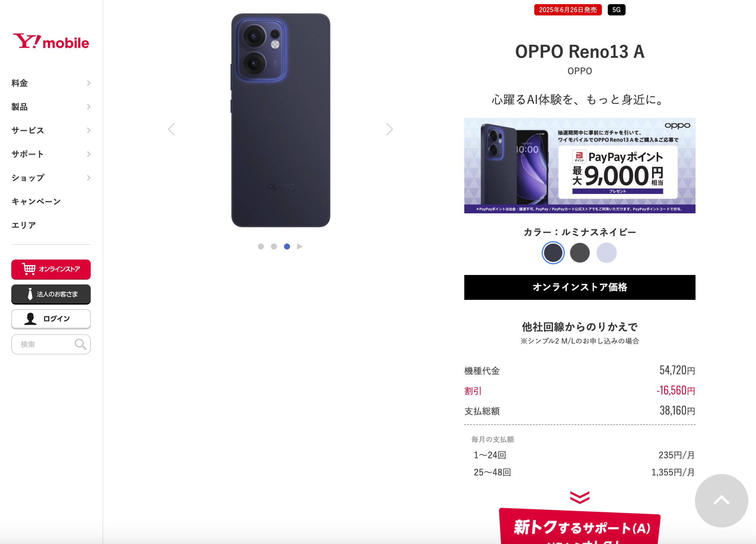The image size is (756, 544).
Task: Click the search magnifier icon
Action: [x=80, y=344]
